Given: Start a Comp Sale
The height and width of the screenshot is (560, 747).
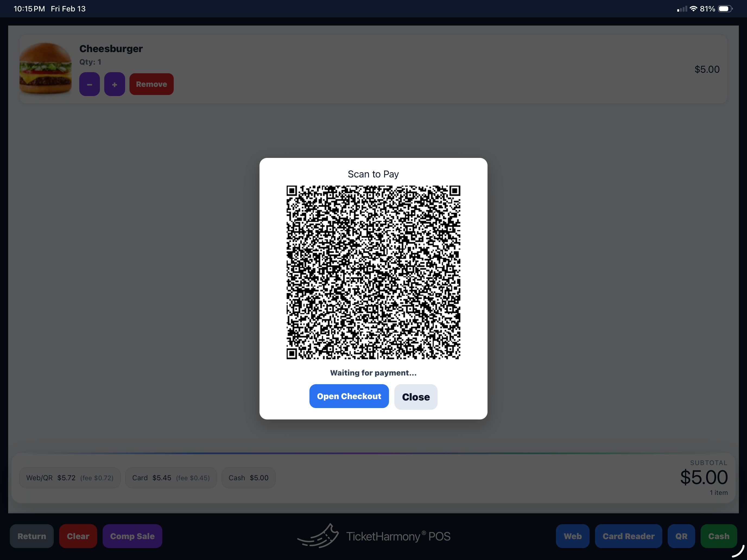Looking at the screenshot, I should 132,536.
